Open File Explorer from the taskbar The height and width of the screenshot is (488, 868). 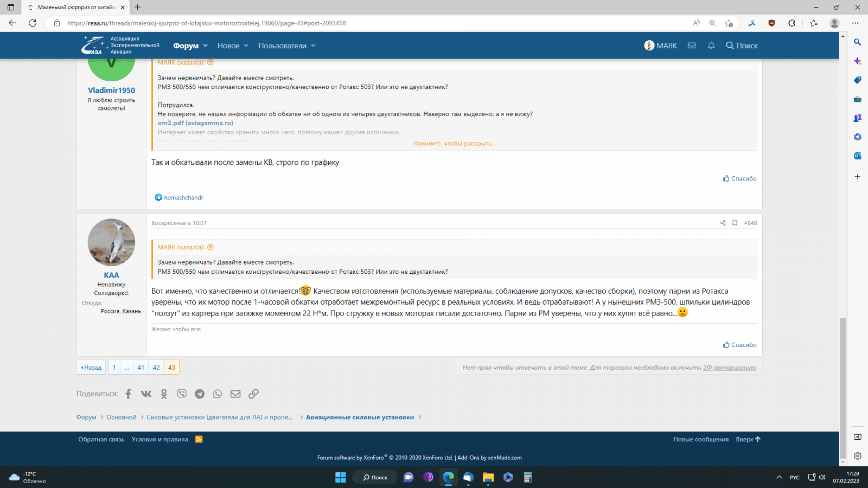(x=488, y=477)
